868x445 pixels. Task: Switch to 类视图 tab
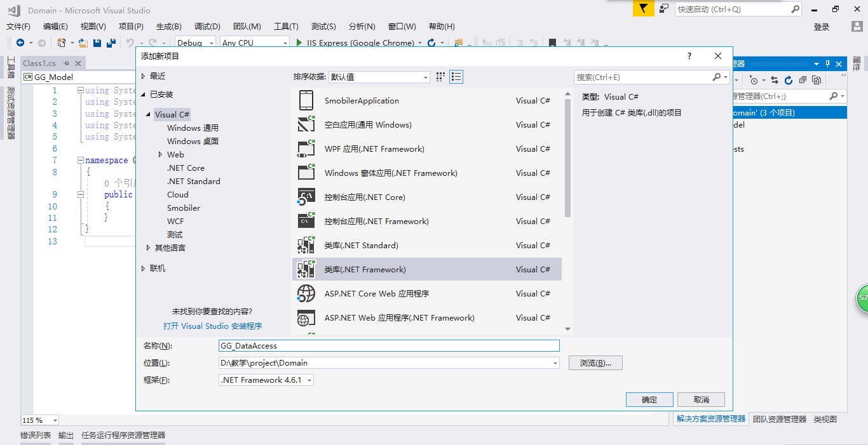pyautogui.click(x=825, y=419)
